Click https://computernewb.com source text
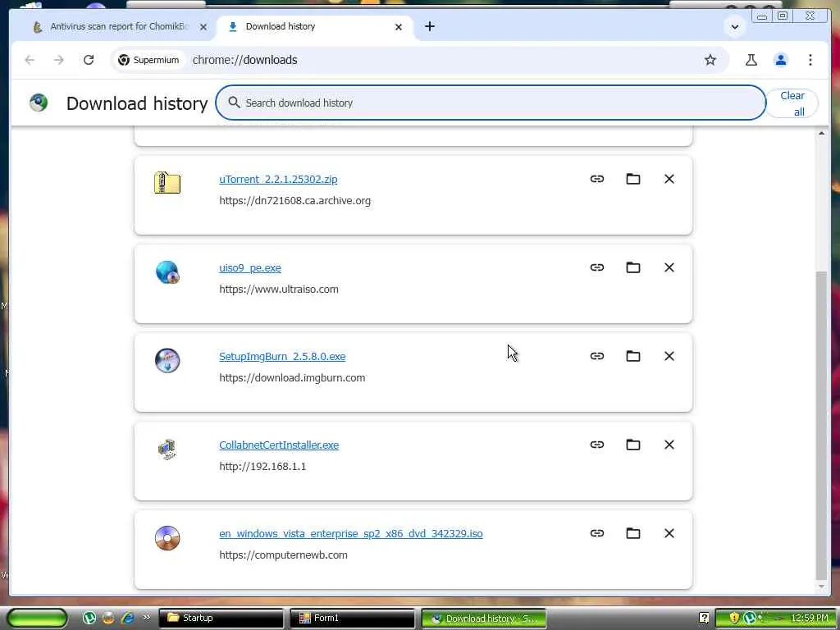The width and height of the screenshot is (840, 630). pyautogui.click(x=283, y=555)
